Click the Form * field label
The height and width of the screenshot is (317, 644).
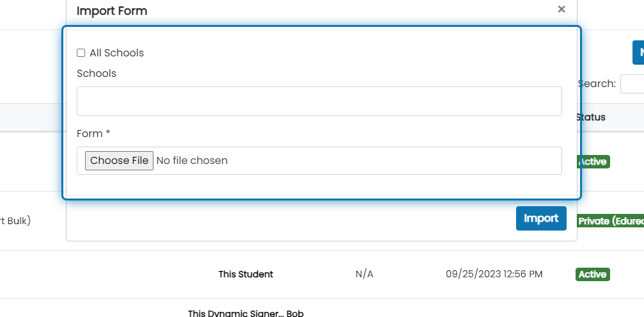93,134
